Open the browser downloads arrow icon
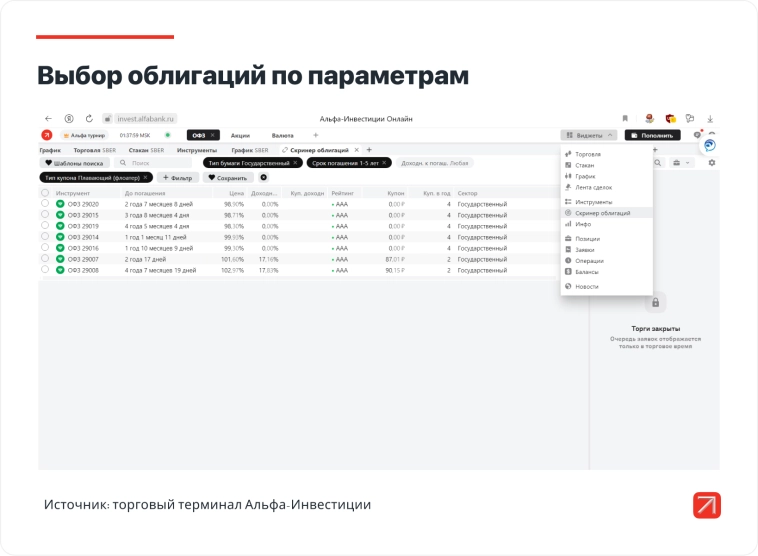The image size is (758, 556). (710, 118)
